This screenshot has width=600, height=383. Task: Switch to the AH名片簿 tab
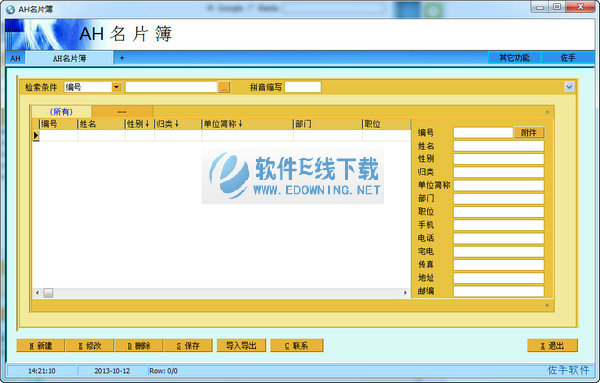(69, 58)
